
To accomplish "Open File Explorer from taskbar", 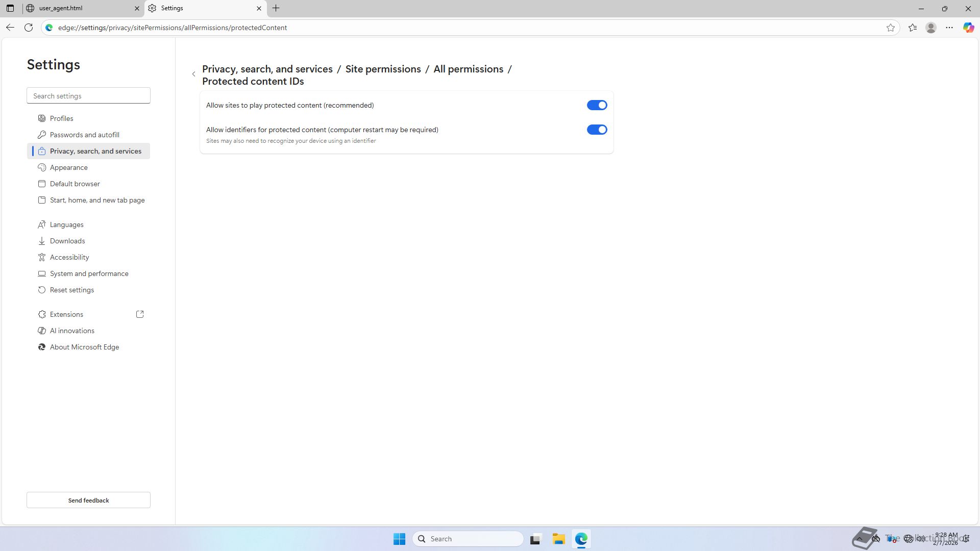I will (558, 539).
